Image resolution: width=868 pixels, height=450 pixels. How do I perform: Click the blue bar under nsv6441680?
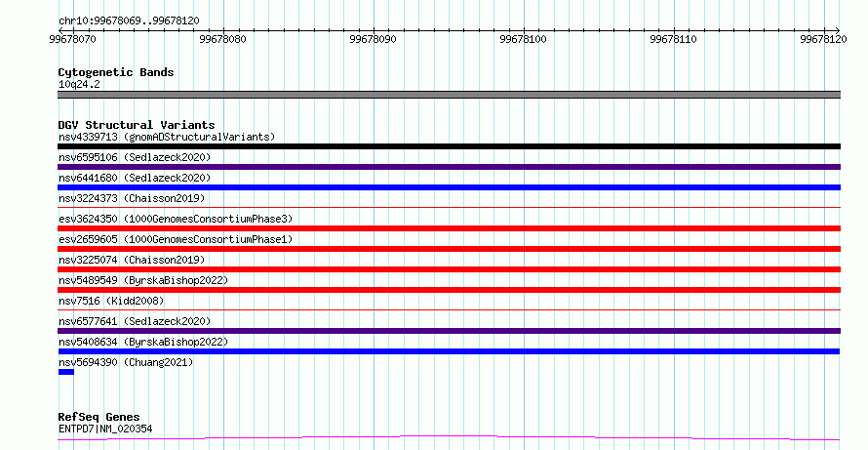(x=449, y=187)
